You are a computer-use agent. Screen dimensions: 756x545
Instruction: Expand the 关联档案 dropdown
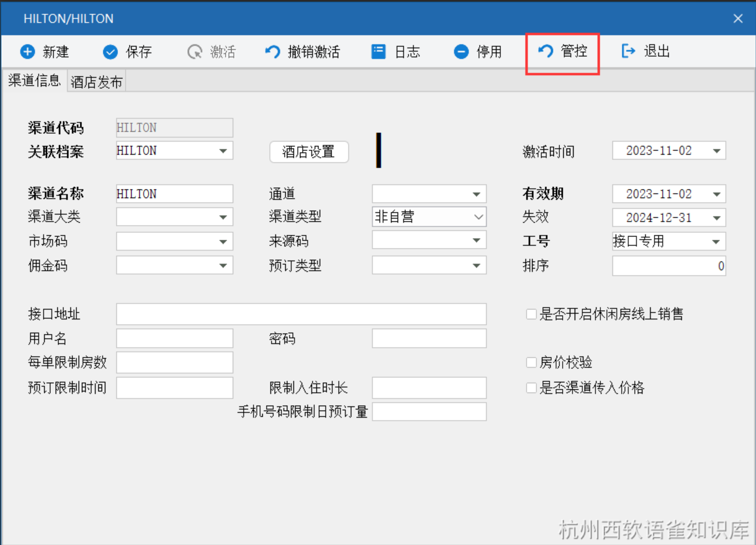[x=223, y=151]
